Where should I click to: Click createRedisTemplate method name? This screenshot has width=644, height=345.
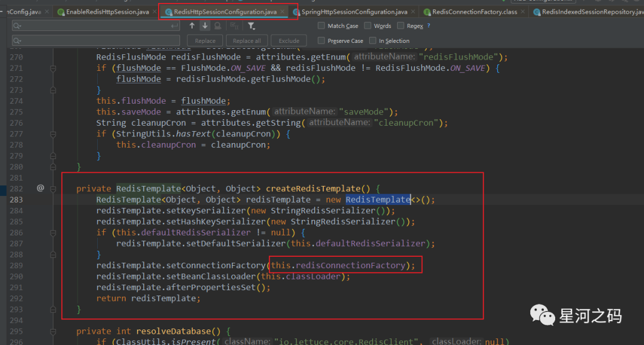pos(313,189)
